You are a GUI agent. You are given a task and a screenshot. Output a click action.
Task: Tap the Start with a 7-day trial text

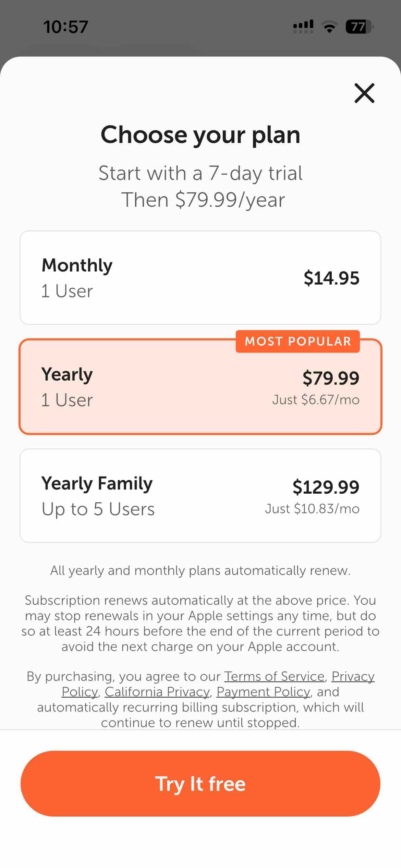200,173
